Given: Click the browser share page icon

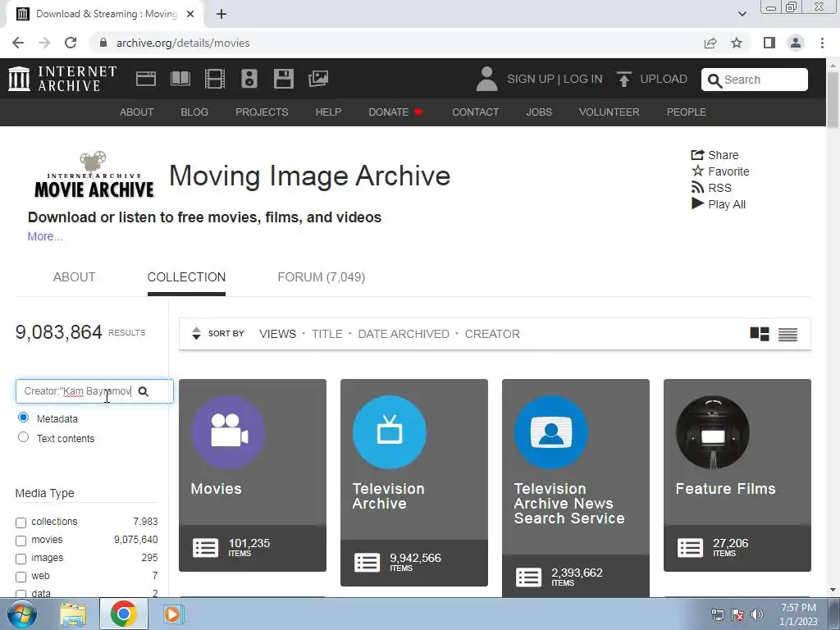Looking at the screenshot, I should click(x=710, y=43).
